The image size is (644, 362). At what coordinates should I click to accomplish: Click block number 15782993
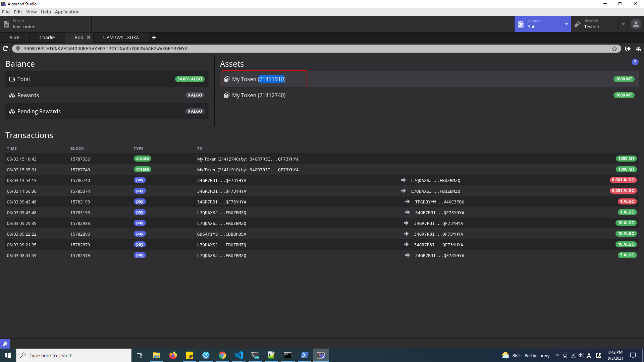click(x=80, y=223)
